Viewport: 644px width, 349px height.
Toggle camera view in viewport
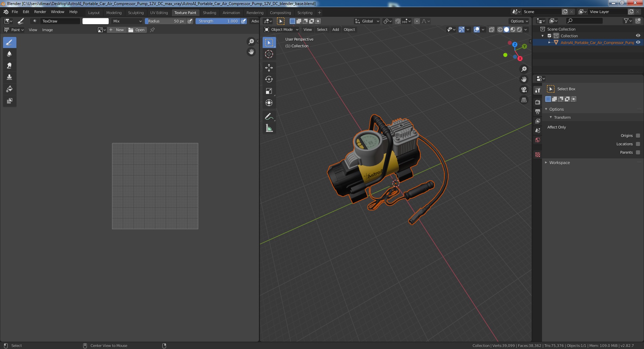coord(524,90)
